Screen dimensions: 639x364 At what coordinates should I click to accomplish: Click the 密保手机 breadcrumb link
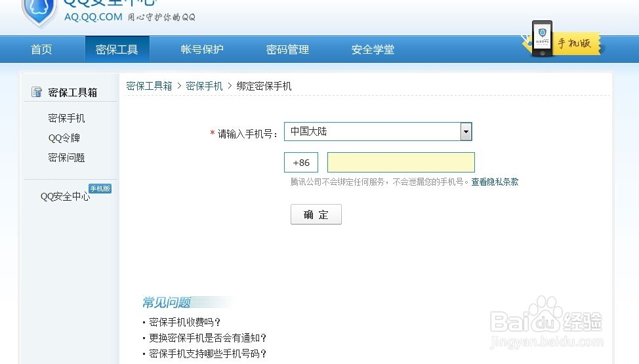pyautogui.click(x=204, y=86)
